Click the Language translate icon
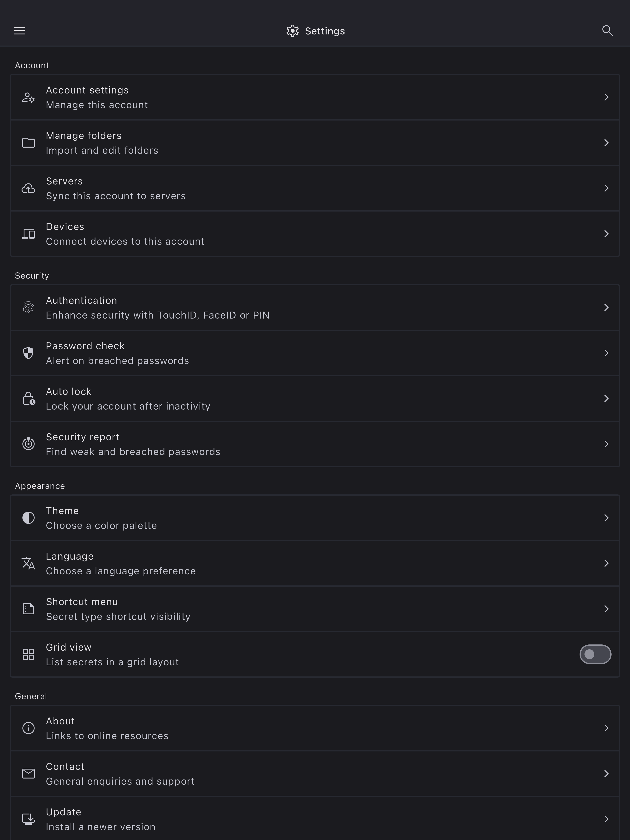The height and width of the screenshot is (840, 630). (29, 563)
